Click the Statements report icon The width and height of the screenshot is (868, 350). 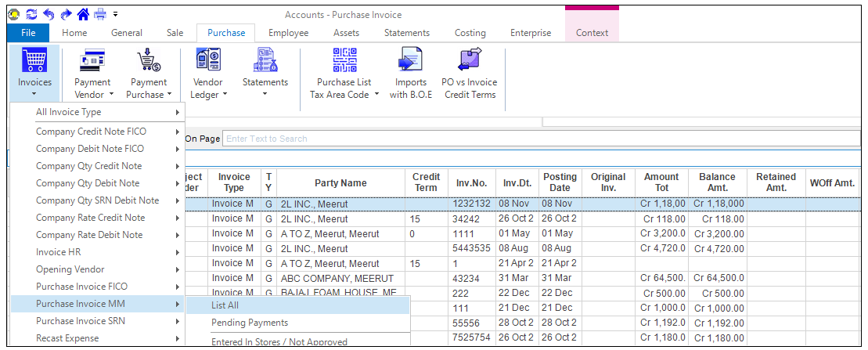[x=265, y=60]
